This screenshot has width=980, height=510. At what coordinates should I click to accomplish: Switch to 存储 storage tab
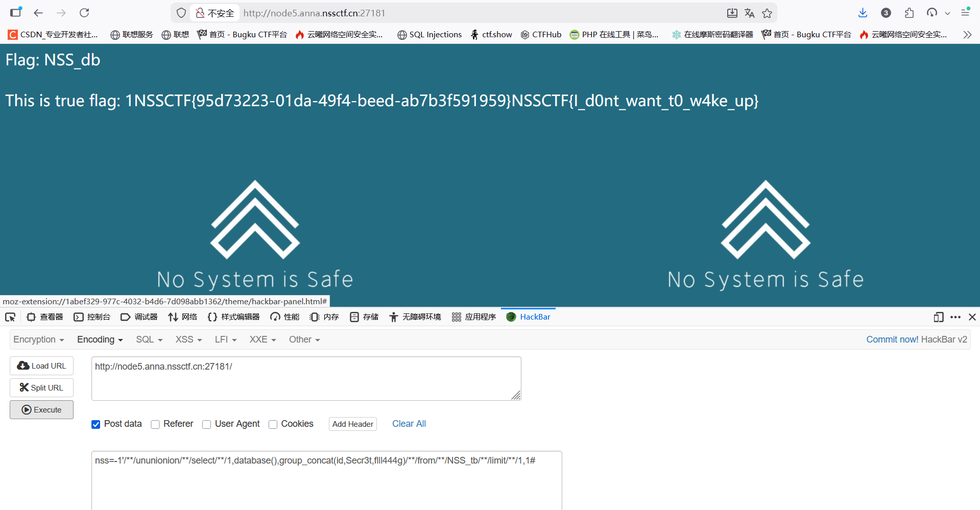364,317
